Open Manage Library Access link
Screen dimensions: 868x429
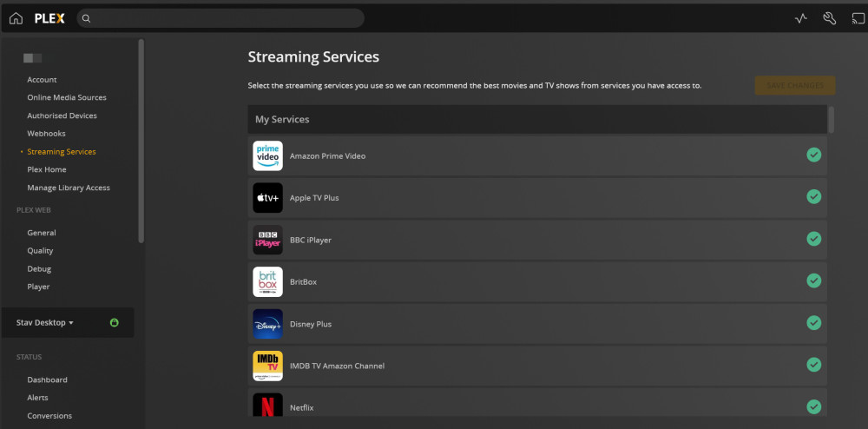(x=69, y=188)
